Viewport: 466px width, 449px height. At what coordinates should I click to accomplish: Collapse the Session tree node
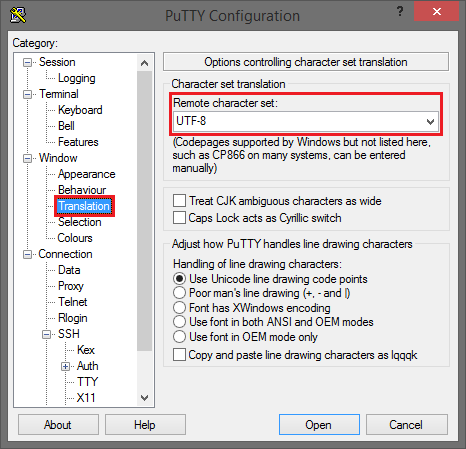click(27, 62)
